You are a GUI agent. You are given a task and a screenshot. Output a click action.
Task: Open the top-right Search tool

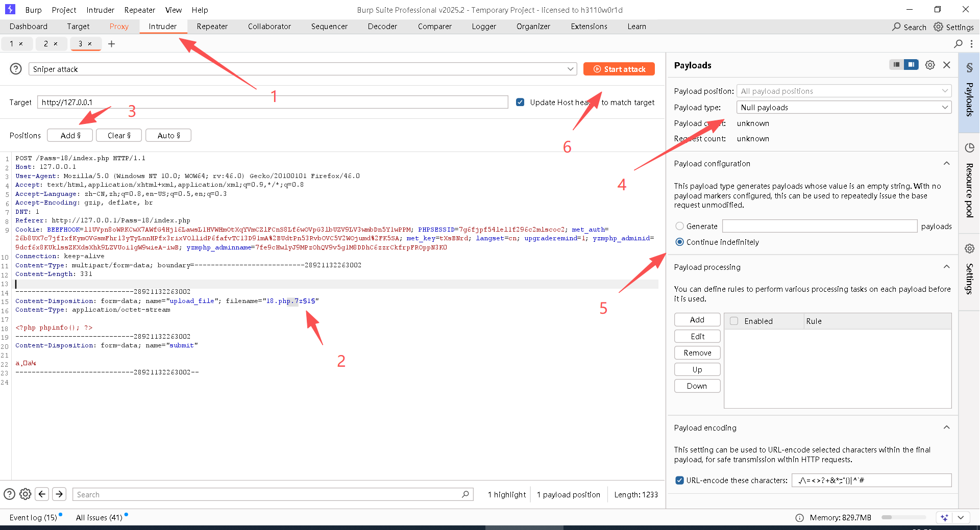(x=909, y=27)
